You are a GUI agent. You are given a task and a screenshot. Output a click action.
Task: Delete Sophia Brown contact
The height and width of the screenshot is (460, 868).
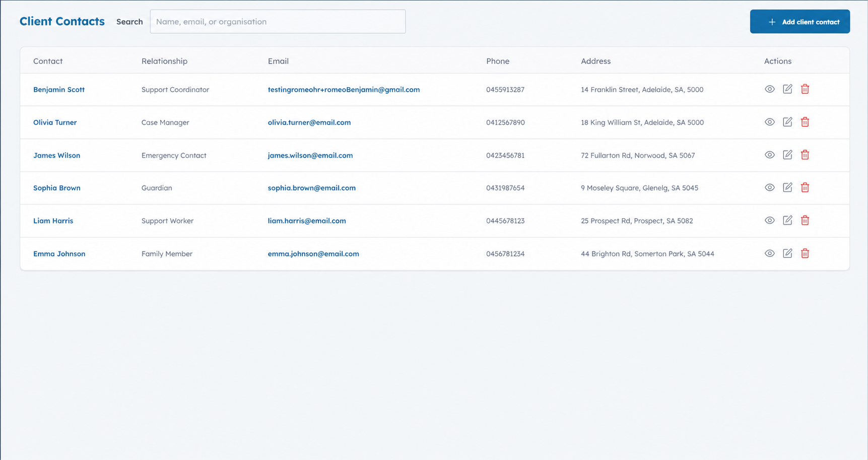tap(805, 187)
